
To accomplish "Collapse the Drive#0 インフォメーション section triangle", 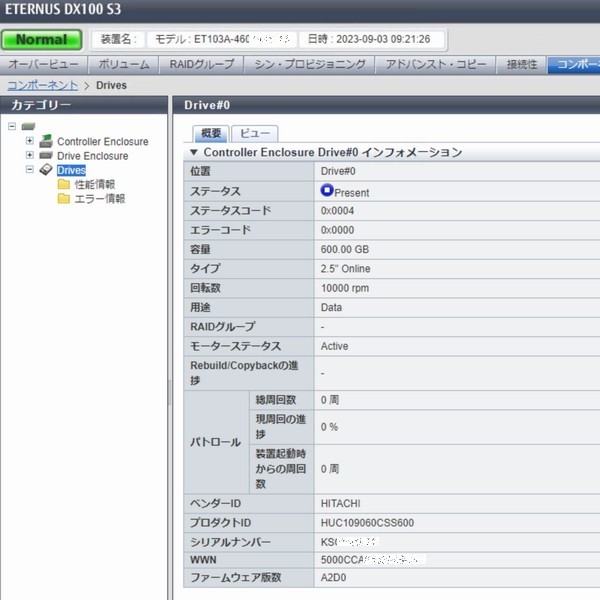I will click(x=194, y=152).
